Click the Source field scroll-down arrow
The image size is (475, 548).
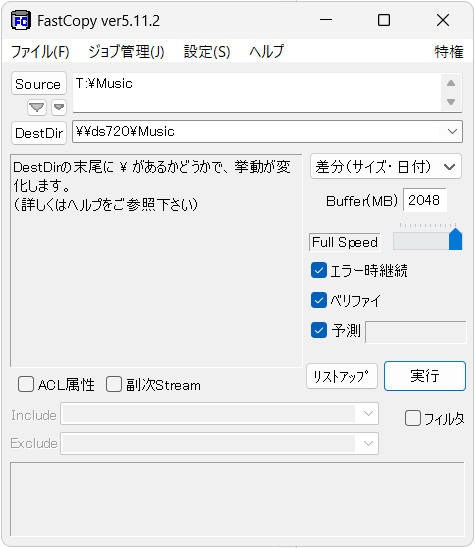click(x=451, y=102)
